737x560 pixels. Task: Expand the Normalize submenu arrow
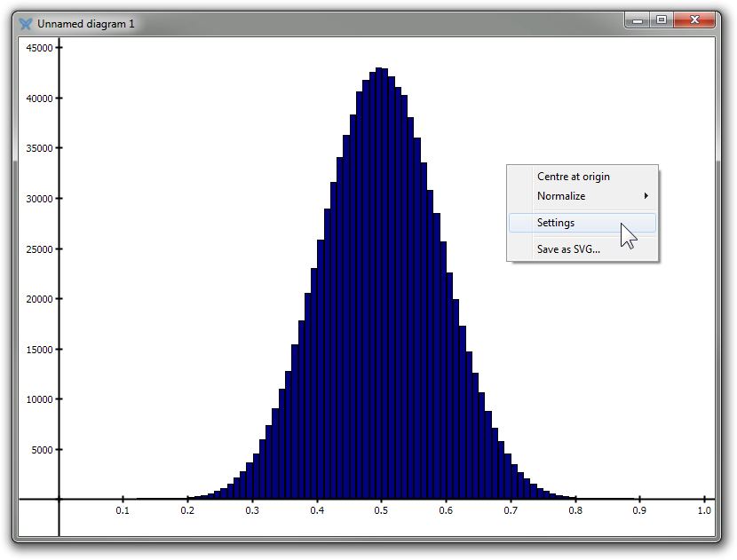[646, 196]
